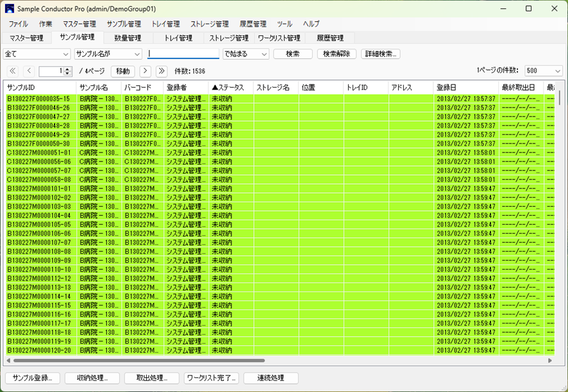568x392 pixels.
Task: Click the 検索解除 button
Action: (336, 54)
